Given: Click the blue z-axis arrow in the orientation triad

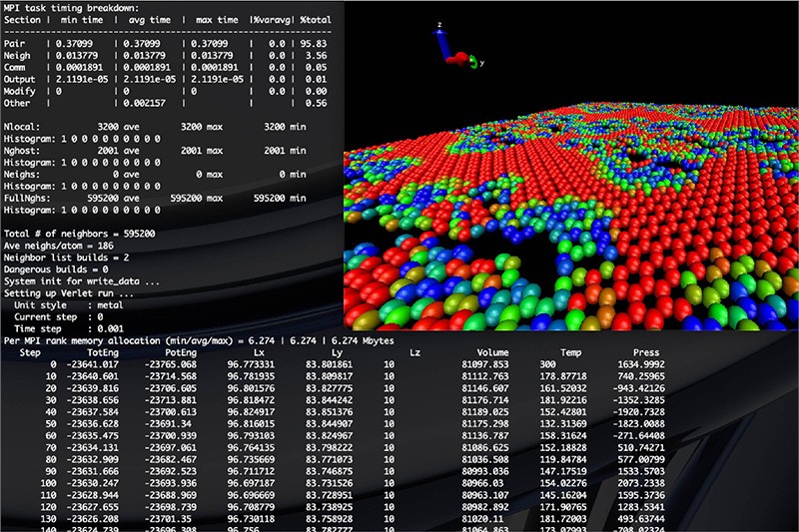Looking at the screenshot, I should (443, 40).
